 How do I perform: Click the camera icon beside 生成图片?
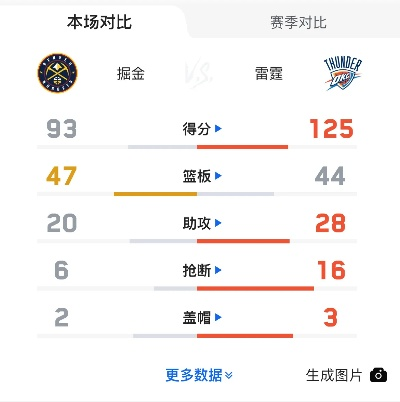point(378,375)
